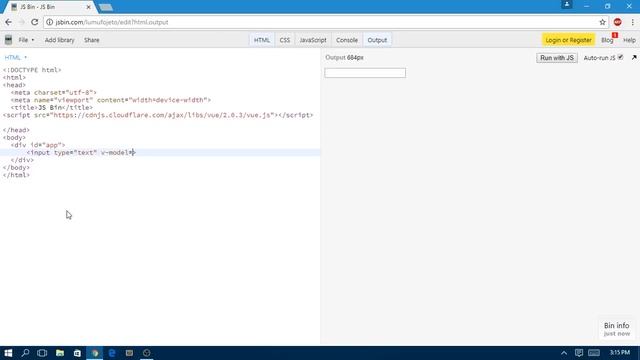Screen dimensions: 640x360
Task: Click the input type="text" v-model line
Action: point(81,153)
